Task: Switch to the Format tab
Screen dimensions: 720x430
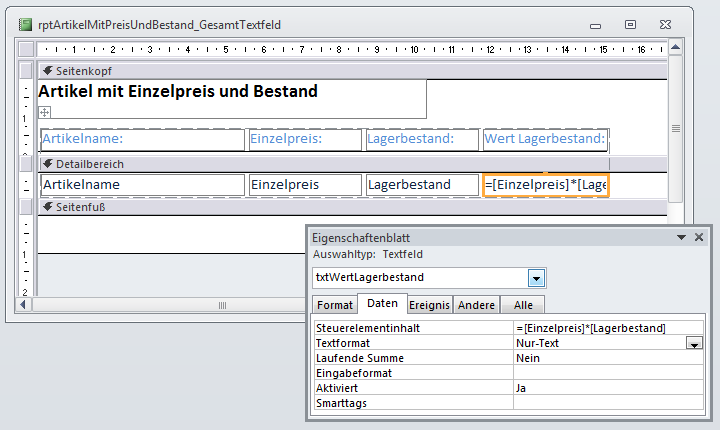Action: tap(335, 305)
